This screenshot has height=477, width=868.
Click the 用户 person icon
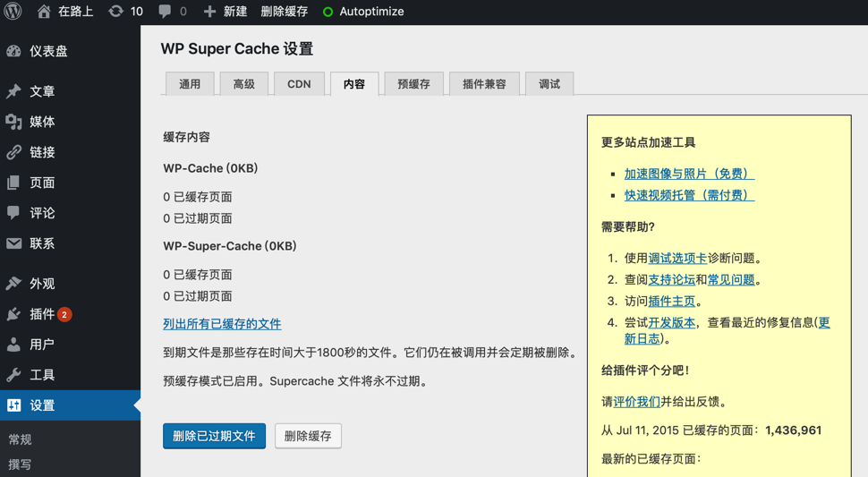click(13, 345)
